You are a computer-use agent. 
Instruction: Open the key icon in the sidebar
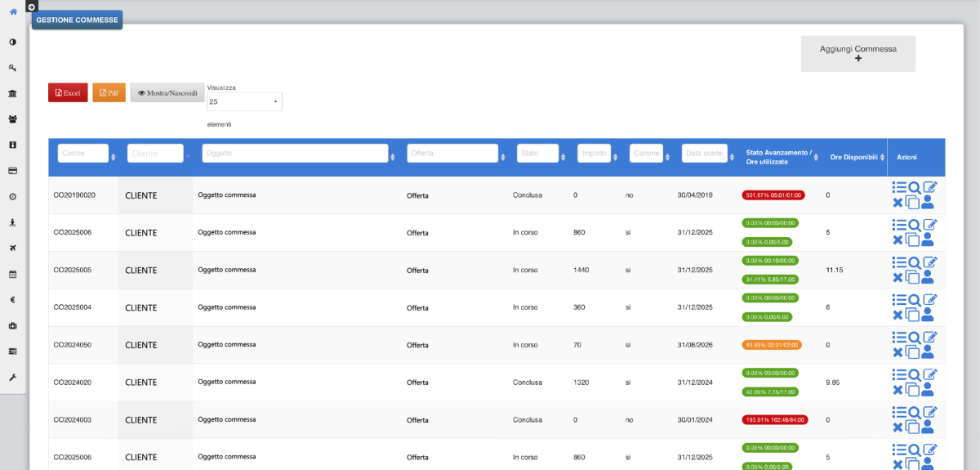pyautogui.click(x=12, y=68)
